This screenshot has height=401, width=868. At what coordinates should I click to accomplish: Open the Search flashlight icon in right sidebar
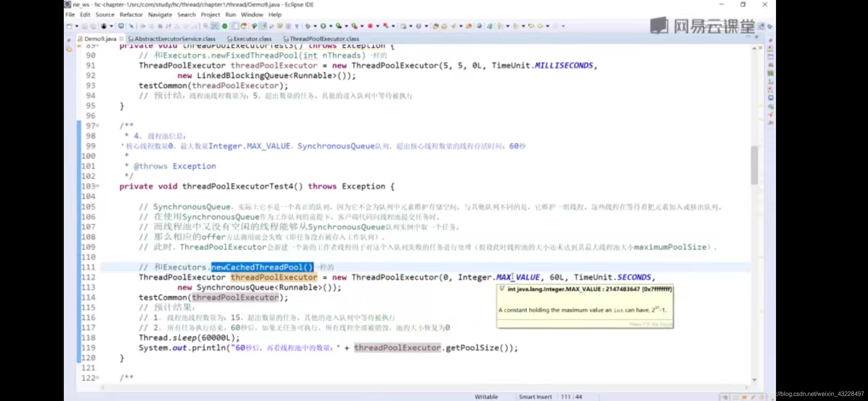770,114
